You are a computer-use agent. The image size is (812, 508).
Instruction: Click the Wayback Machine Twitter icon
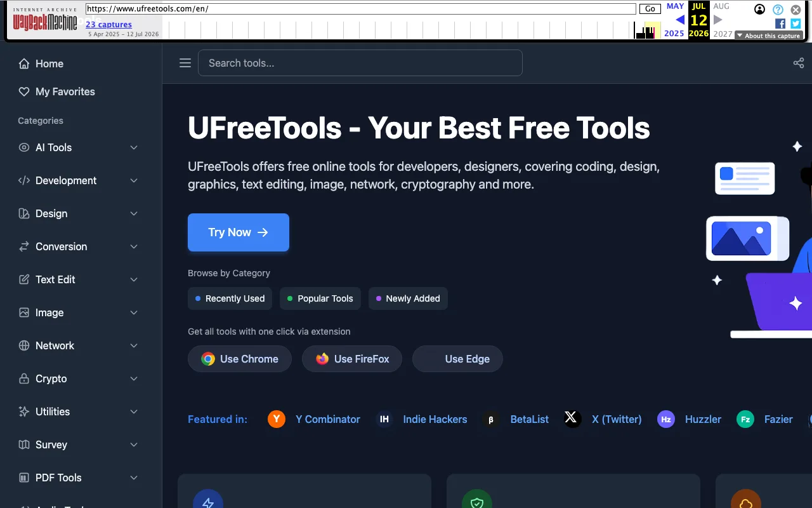796,23
